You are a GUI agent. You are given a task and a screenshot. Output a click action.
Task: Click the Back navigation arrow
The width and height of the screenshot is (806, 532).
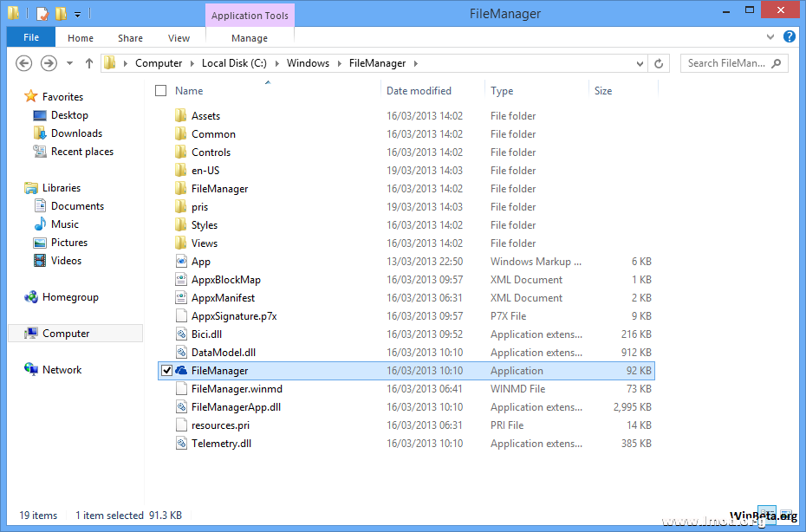pyautogui.click(x=24, y=62)
